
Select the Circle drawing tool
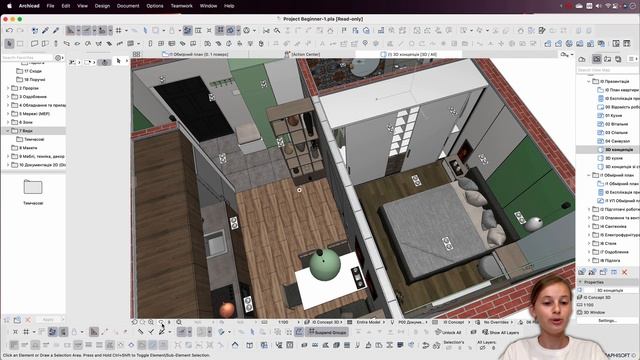click(411, 43)
